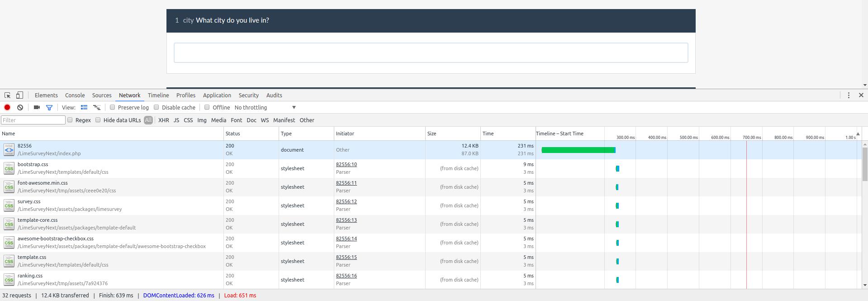Click the red record network log button
This screenshot has height=301, width=868.
coord(7,107)
